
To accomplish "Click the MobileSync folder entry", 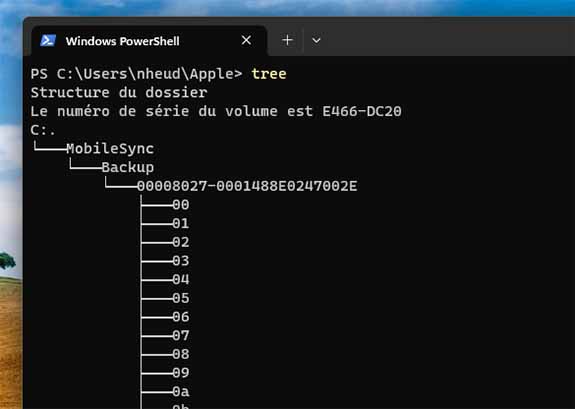I will (x=110, y=149).
